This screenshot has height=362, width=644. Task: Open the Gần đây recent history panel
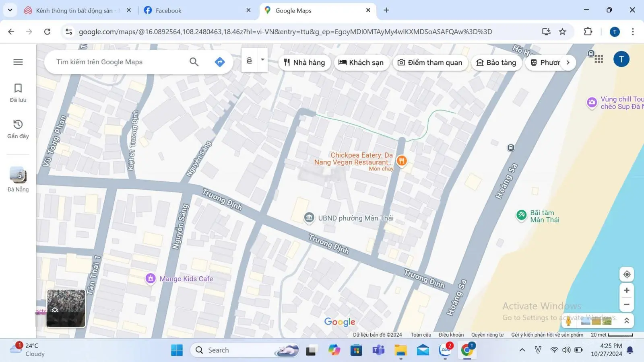[x=18, y=129]
